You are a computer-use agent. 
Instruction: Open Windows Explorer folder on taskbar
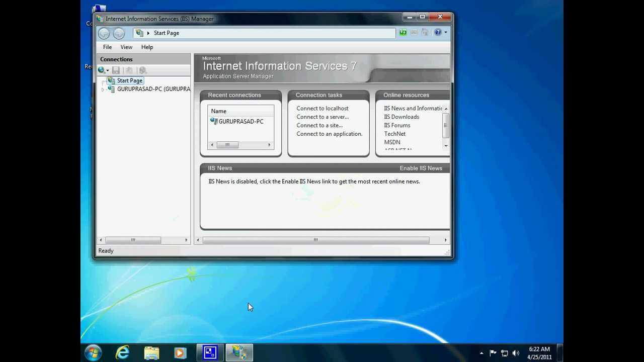tap(151, 353)
